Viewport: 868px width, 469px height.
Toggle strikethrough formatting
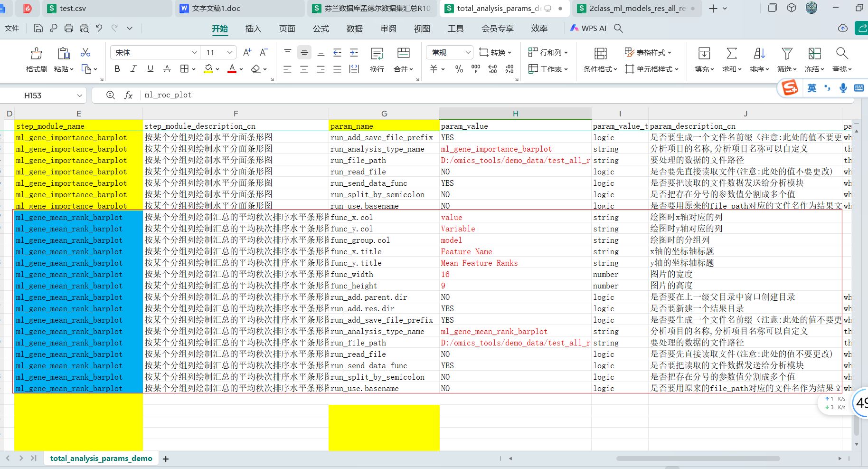(167, 69)
